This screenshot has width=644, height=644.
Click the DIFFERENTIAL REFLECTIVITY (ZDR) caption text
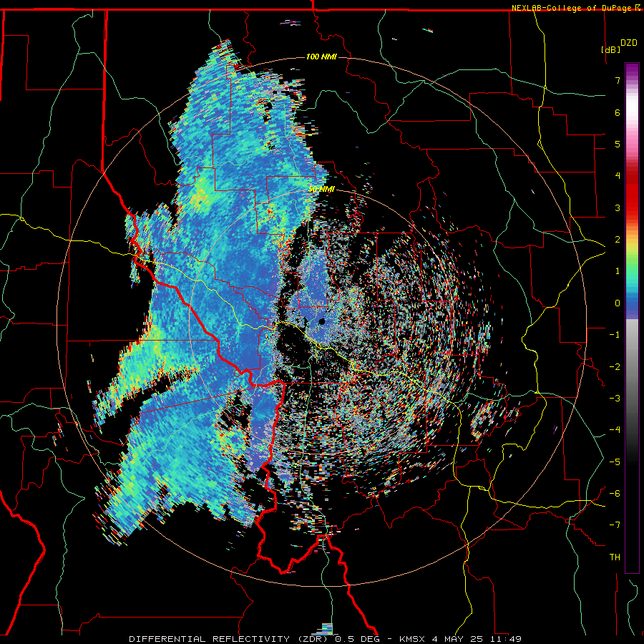[228, 639]
